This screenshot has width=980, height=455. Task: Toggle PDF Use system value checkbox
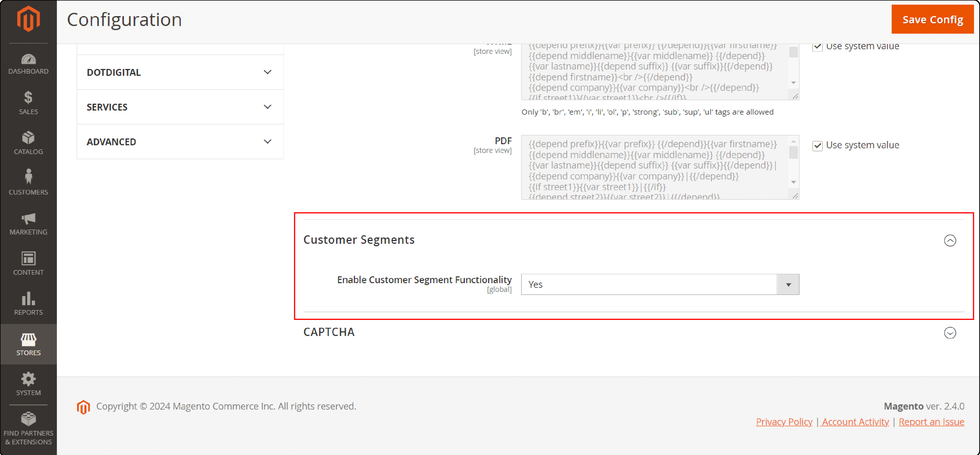(x=817, y=146)
